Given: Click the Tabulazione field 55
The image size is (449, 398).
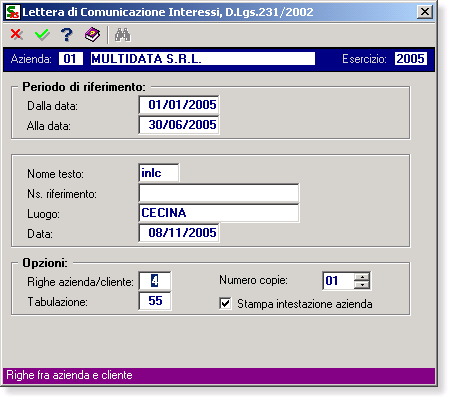Looking at the screenshot, I should 155,301.
